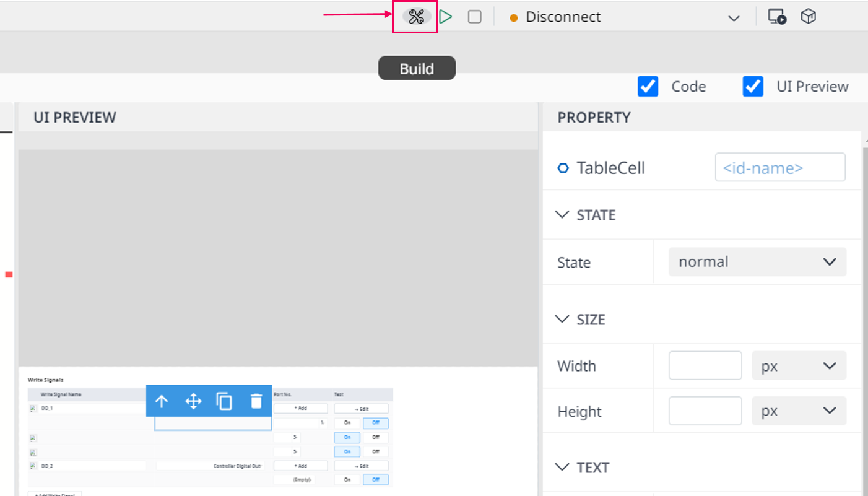Click the Height value input
The image size is (868, 496).
[x=705, y=411]
